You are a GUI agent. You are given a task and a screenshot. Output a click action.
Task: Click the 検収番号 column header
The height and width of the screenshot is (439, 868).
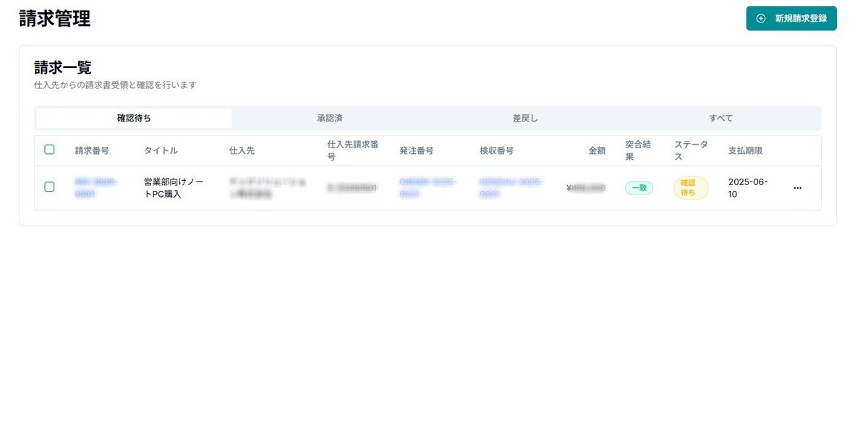point(496,150)
